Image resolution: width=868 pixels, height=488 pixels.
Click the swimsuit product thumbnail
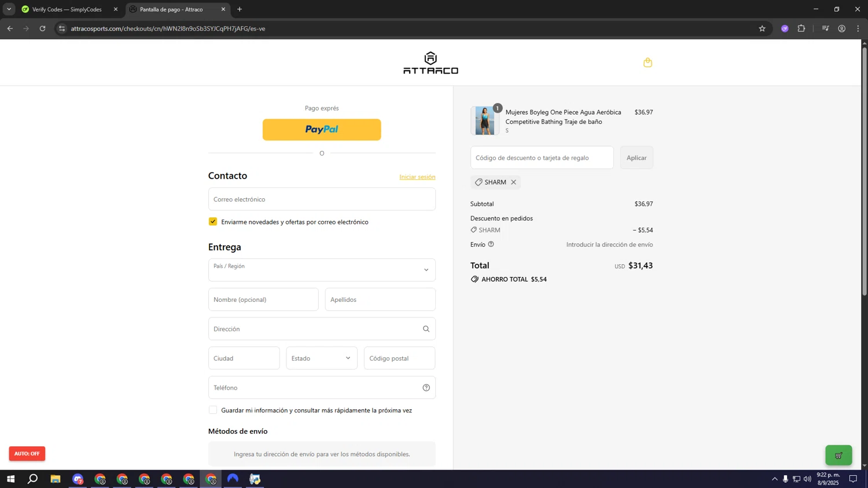485,121
